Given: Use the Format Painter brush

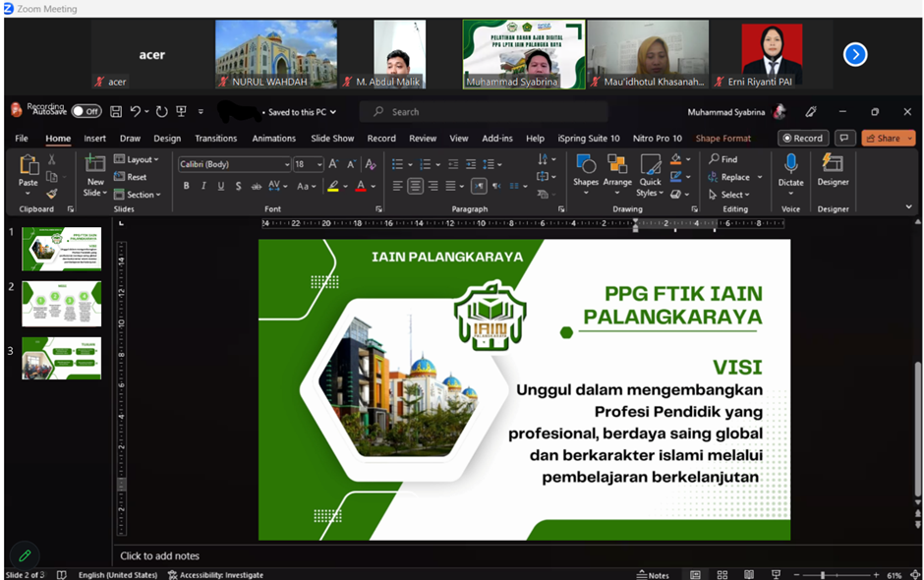Looking at the screenshot, I should pyautogui.click(x=52, y=194).
